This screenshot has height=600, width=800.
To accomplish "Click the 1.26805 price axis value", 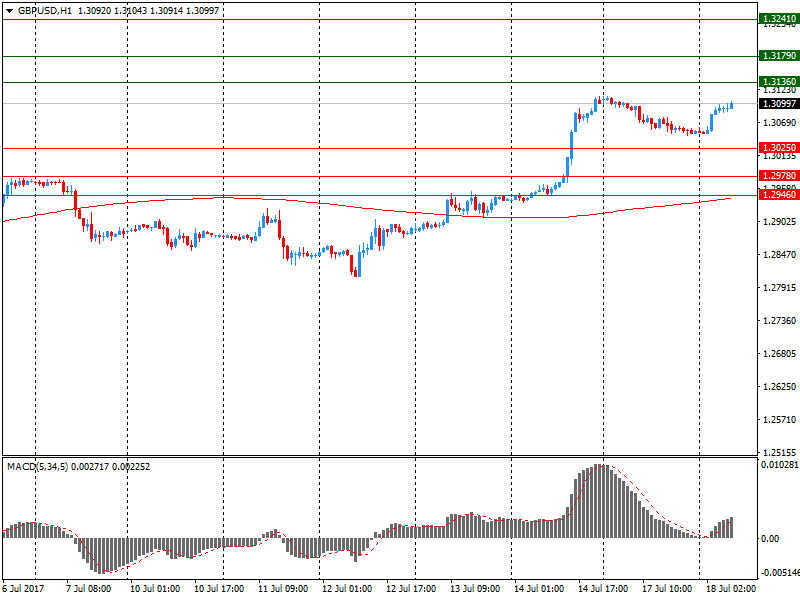I will (x=780, y=354).
